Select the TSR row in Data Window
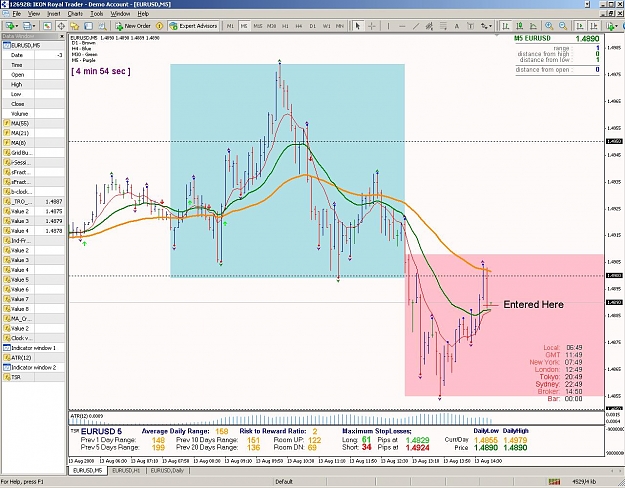This screenshot has height=488, width=625. click(33, 377)
